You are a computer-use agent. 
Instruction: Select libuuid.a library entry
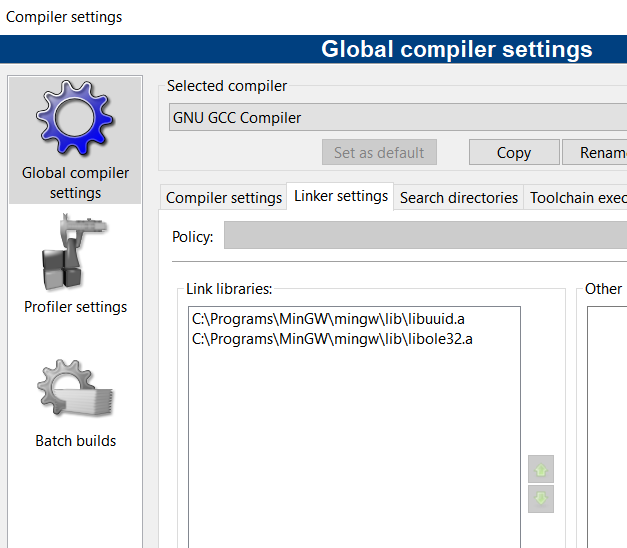coord(354,319)
